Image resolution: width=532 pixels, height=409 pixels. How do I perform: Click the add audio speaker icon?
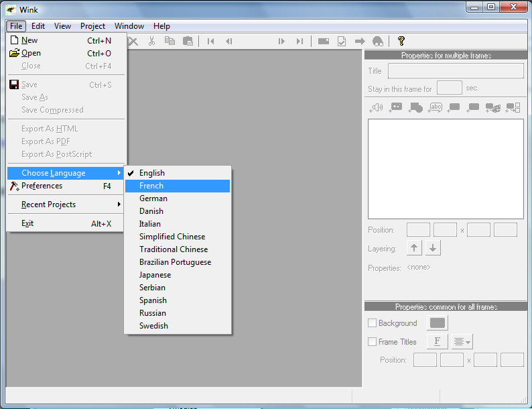(x=376, y=108)
